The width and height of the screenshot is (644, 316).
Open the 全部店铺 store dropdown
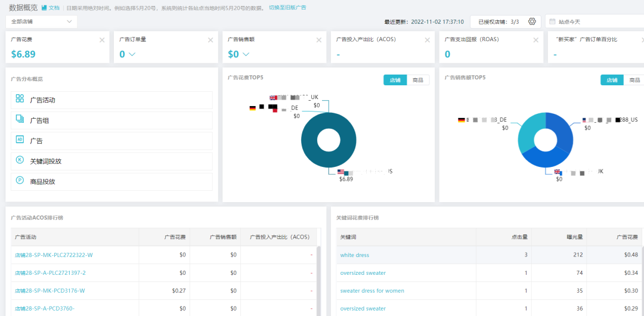point(42,21)
